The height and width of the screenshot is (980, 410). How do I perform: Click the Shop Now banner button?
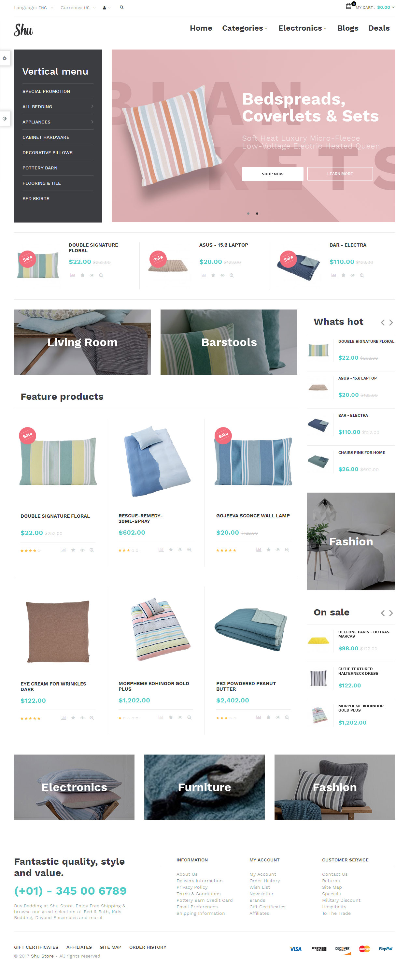tap(272, 174)
